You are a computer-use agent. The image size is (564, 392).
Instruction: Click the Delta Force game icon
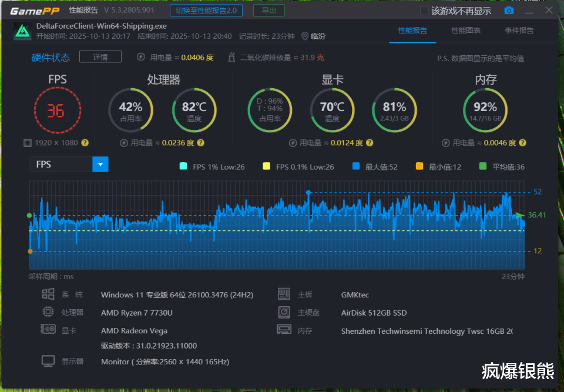coord(23,31)
